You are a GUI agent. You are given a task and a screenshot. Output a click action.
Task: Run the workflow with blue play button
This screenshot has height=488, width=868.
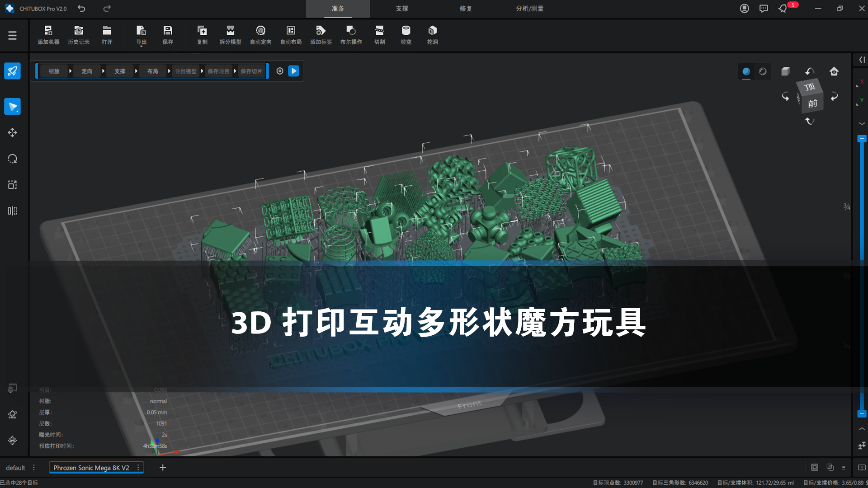(294, 71)
